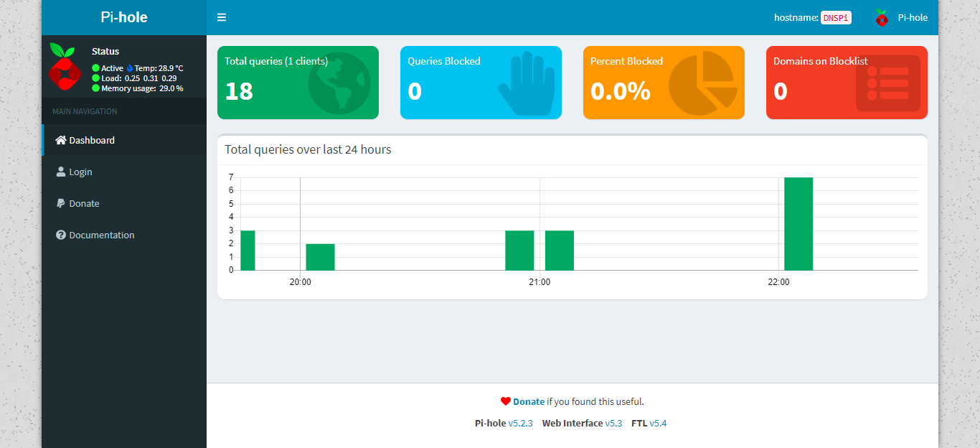Open the Documentation navigation item

(x=124, y=235)
